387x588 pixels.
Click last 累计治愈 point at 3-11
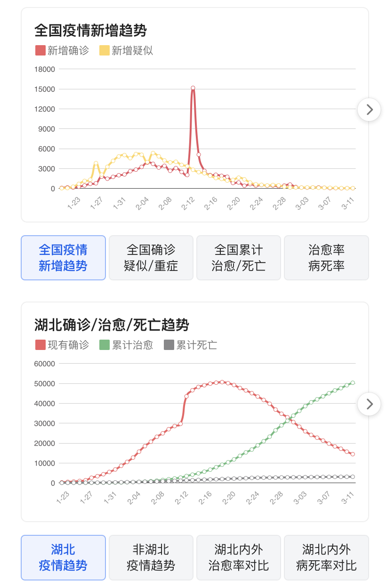click(353, 383)
